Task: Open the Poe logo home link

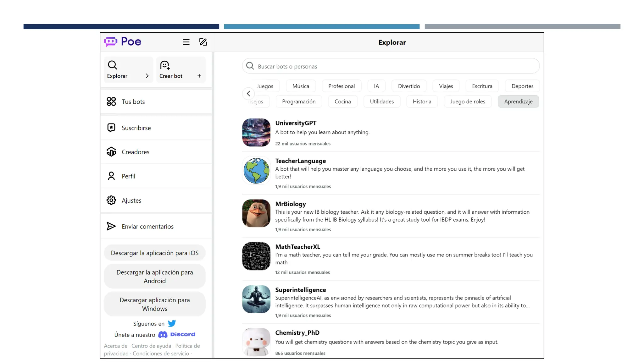Action: [x=123, y=41]
